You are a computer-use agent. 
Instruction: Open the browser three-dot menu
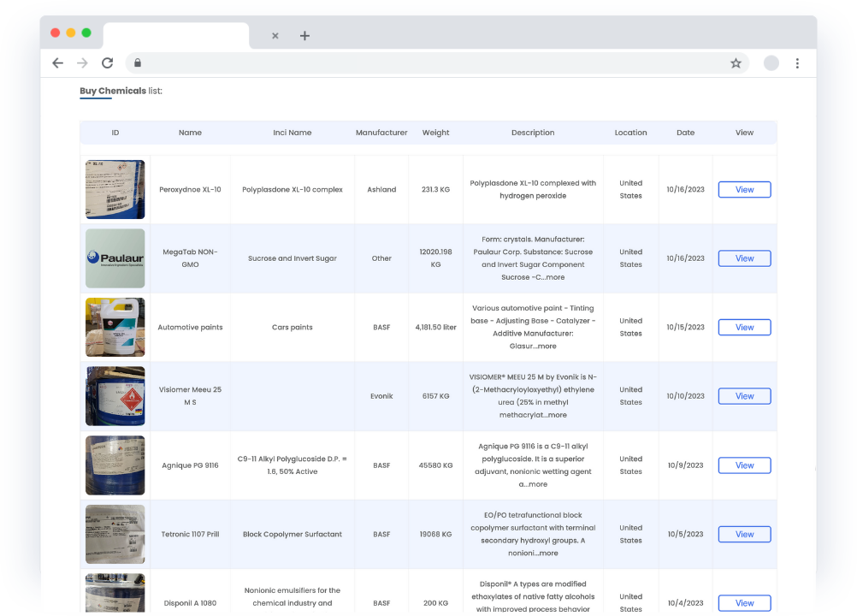pyautogui.click(x=797, y=63)
